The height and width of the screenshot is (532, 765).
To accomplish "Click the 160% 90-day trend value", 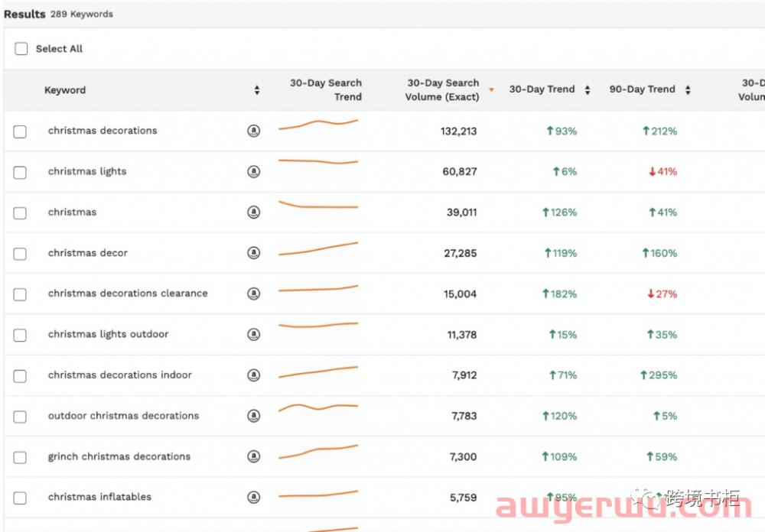I will coord(659,253).
